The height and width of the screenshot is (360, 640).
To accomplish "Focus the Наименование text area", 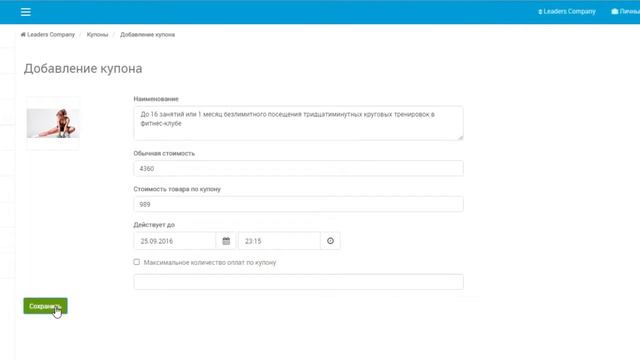I will 298,123.
